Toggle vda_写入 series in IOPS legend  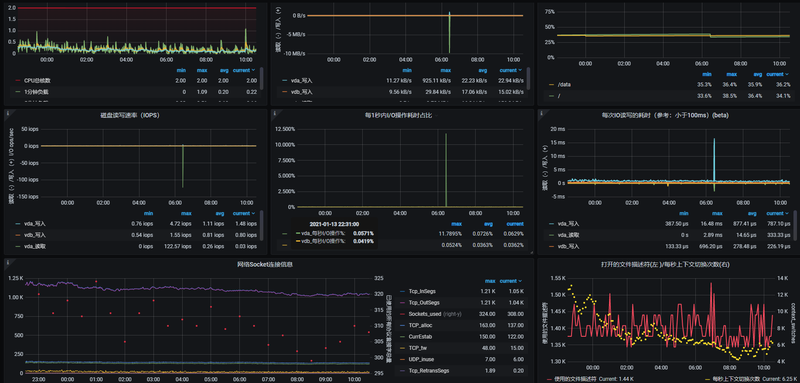click(34, 223)
